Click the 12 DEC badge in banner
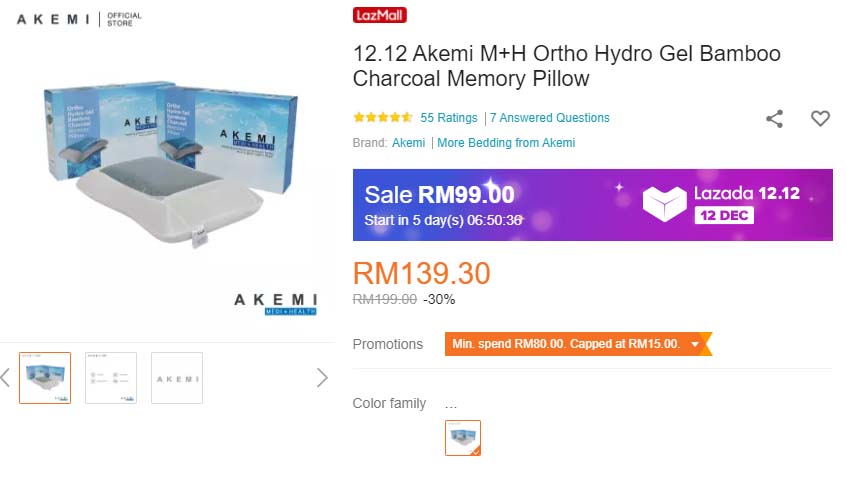This screenshot has height=480, width=846. click(x=724, y=215)
